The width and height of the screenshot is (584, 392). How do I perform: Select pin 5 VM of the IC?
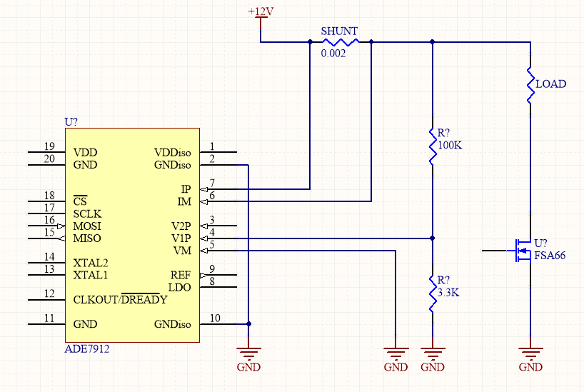click(218, 251)
